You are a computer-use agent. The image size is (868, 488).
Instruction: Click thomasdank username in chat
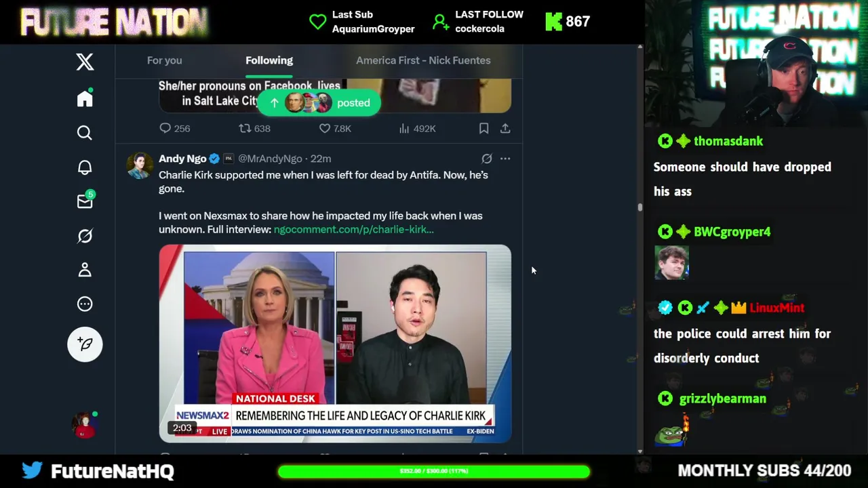(728, 141)
